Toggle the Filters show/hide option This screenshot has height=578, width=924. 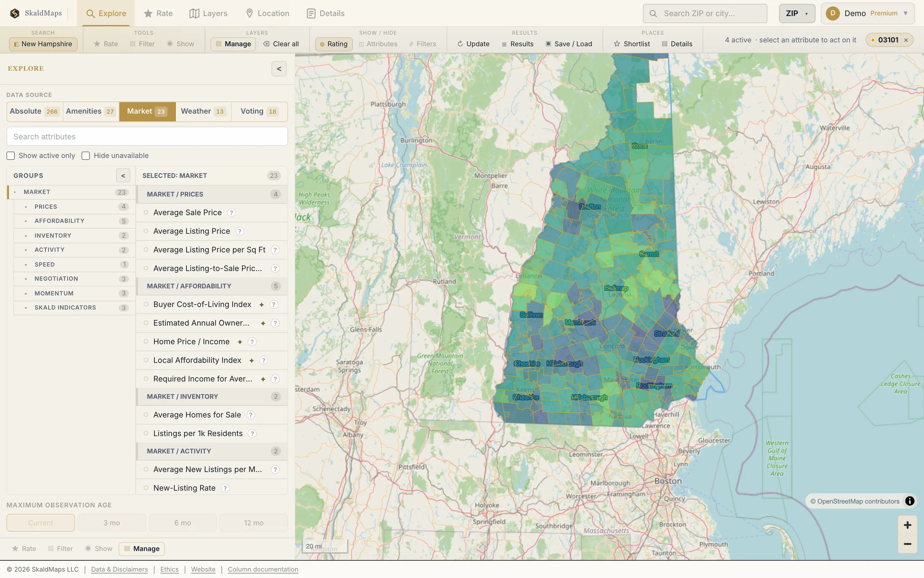(x=423, y=44)
